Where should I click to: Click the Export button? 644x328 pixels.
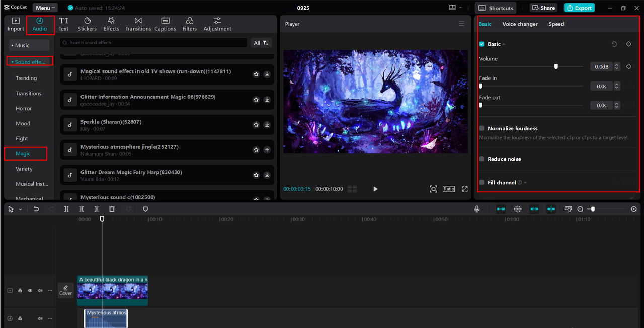[x=579, y=8]
